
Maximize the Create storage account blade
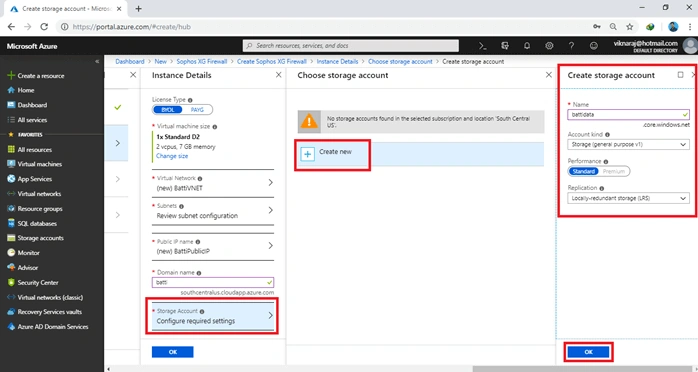680,75
